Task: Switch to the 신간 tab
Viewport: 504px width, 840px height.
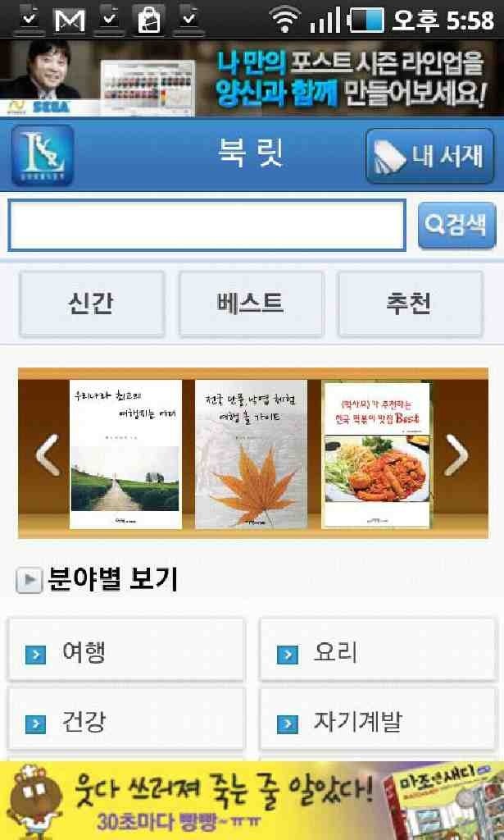Action: pos(92,304)
